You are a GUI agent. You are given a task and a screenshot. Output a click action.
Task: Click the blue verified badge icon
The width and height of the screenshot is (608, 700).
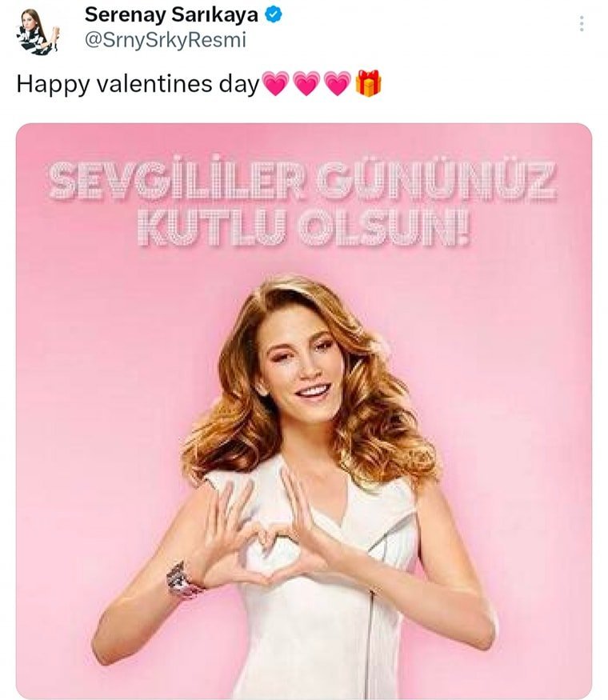click(x=272, y=15)
